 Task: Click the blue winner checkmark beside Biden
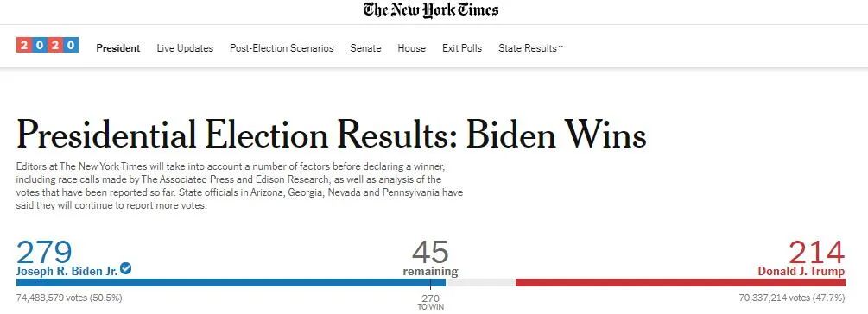pos(125,268)
